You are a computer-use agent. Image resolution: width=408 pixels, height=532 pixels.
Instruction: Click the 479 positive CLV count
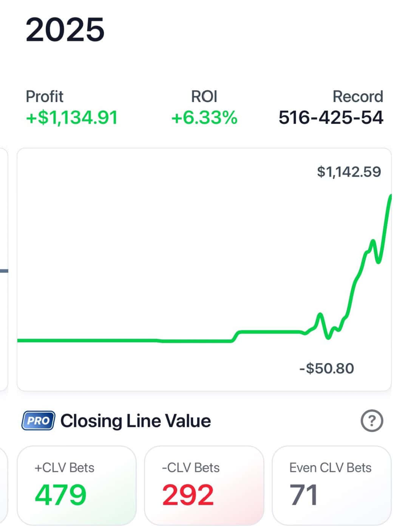click(60, 495)
